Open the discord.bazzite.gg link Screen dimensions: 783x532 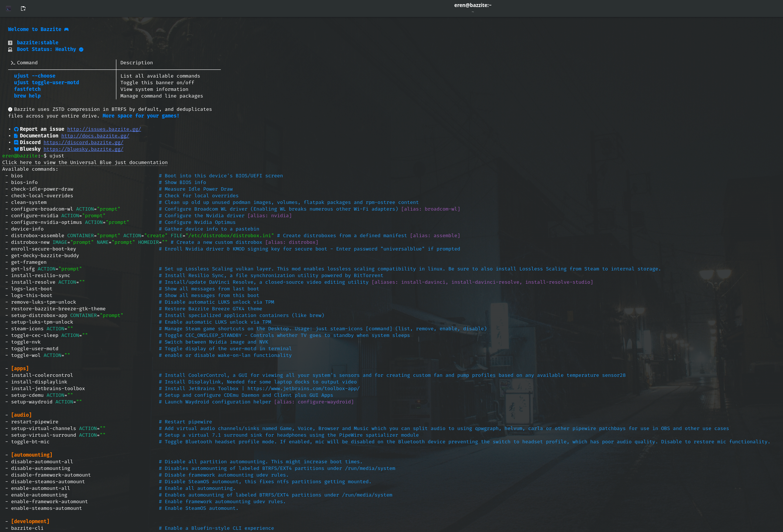[83, 143]
